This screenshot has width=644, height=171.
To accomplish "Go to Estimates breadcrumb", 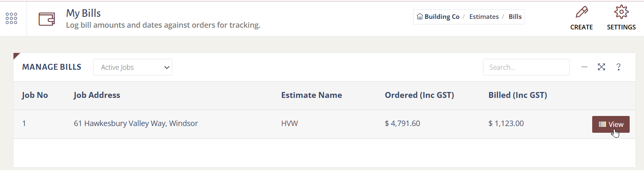I will [484, 17].
